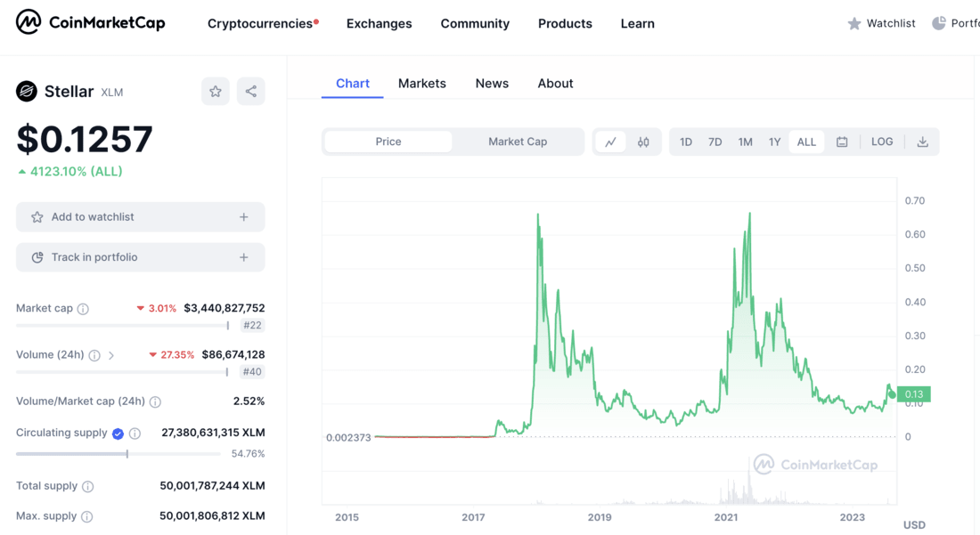
Task: Click the Market cap info icon
Action: (x=83, y=309)
